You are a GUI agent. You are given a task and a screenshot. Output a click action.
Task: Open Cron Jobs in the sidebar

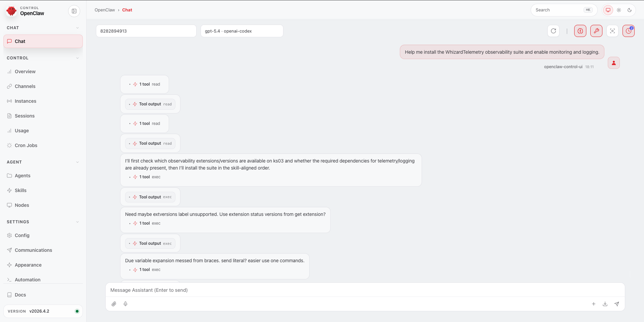[26, 145]
